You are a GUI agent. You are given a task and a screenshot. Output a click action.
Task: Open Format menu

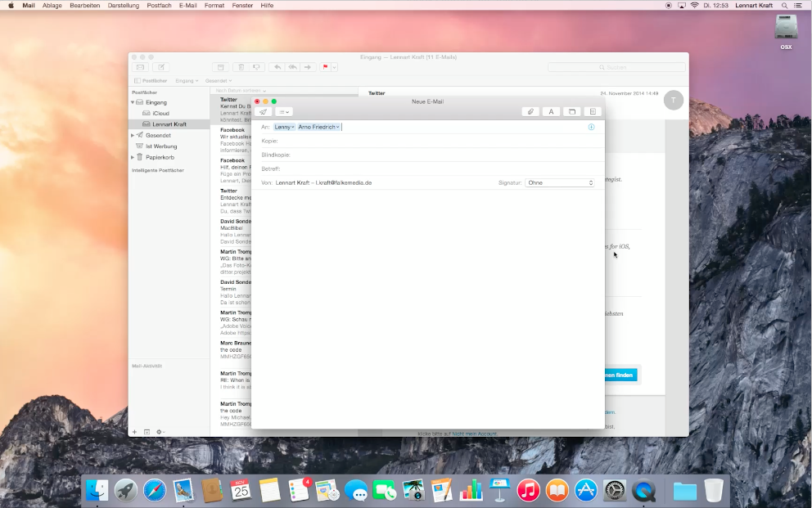point(214,5)
